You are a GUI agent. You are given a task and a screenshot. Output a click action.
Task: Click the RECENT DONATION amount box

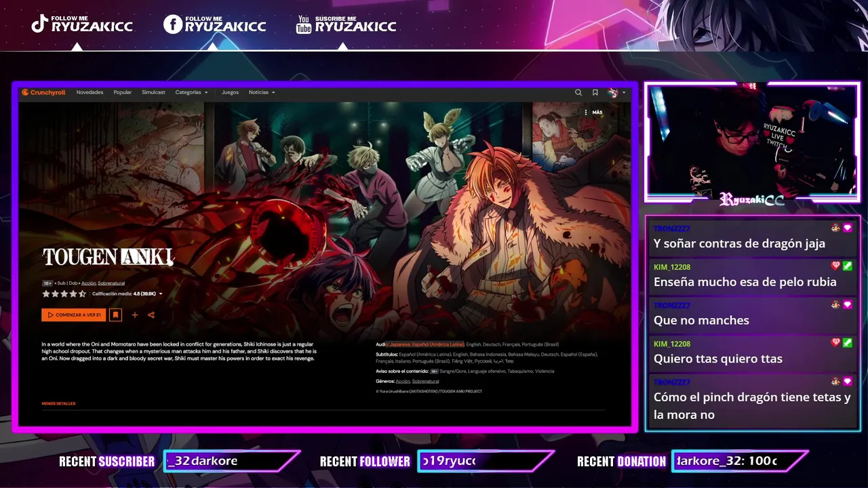point(740,462)
